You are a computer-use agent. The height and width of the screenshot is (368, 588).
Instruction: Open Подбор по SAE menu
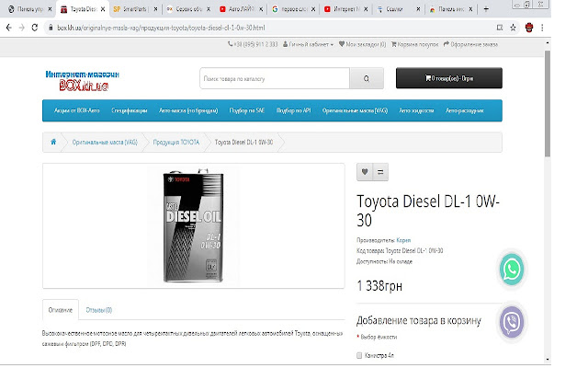point(247,110)
